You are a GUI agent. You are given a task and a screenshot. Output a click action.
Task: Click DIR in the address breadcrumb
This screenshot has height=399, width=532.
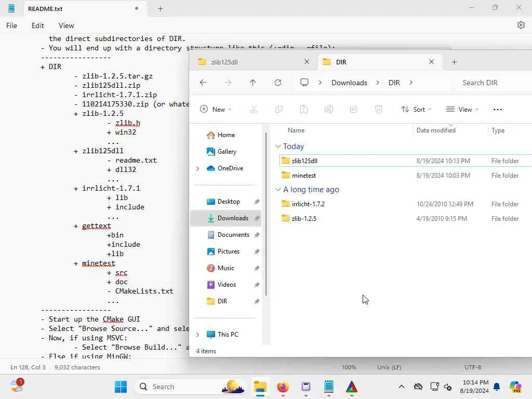394,83
